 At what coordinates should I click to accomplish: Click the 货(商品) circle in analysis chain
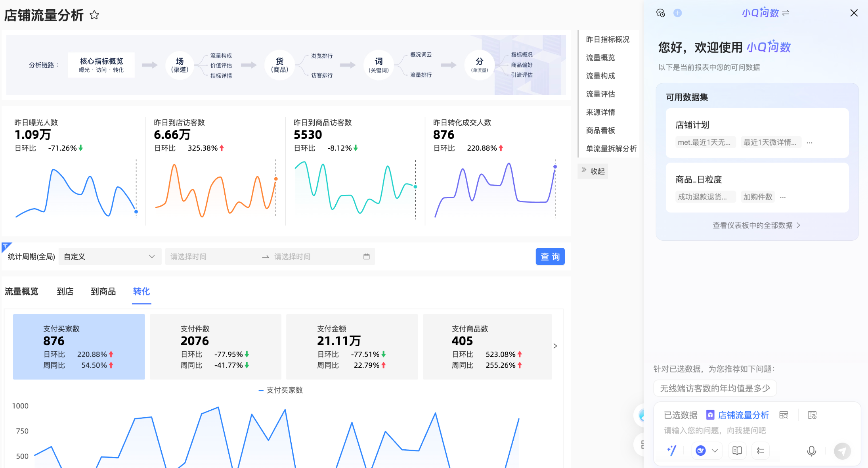(279, 65)
